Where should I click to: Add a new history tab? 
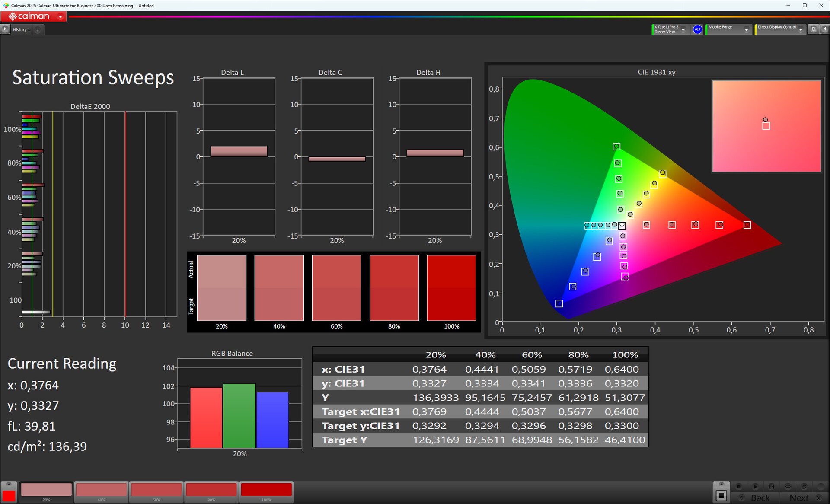pyautogui.click(x=38, y=30)
